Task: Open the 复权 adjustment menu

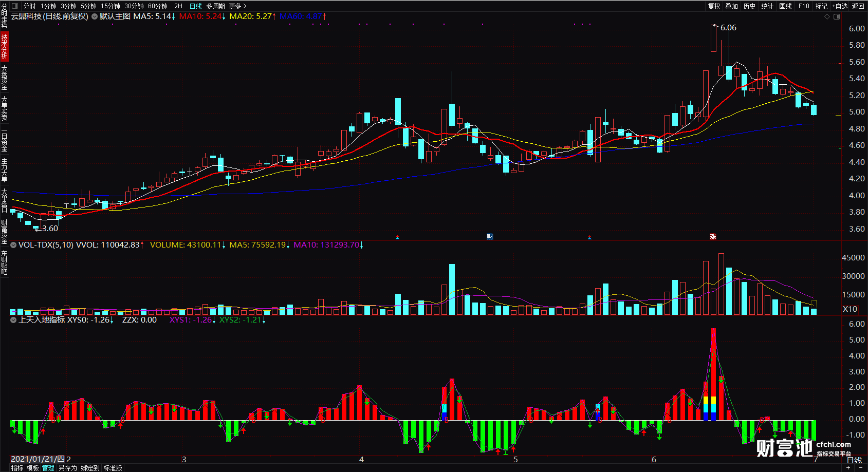Action: 714,6
